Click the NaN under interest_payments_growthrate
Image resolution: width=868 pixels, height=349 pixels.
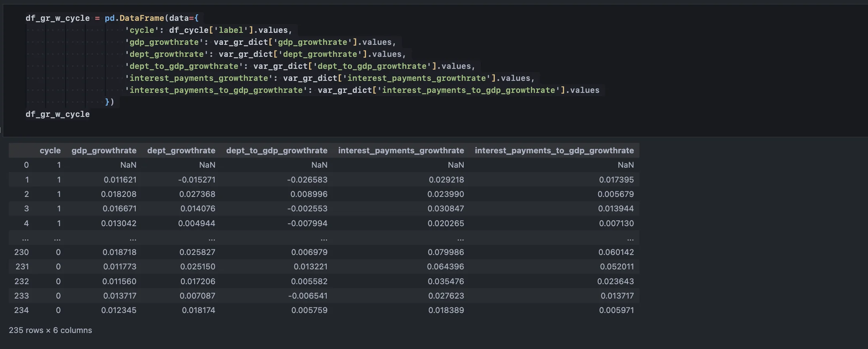point(456,165)
